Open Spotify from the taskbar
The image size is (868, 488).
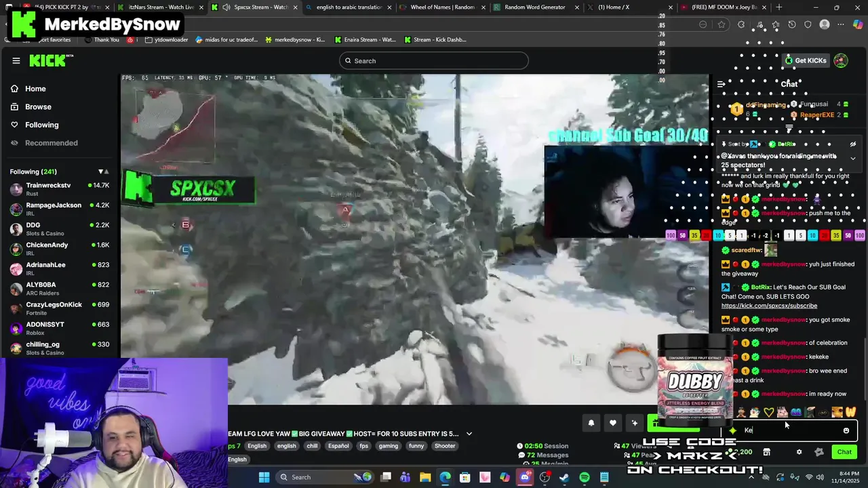click(585, 477)
